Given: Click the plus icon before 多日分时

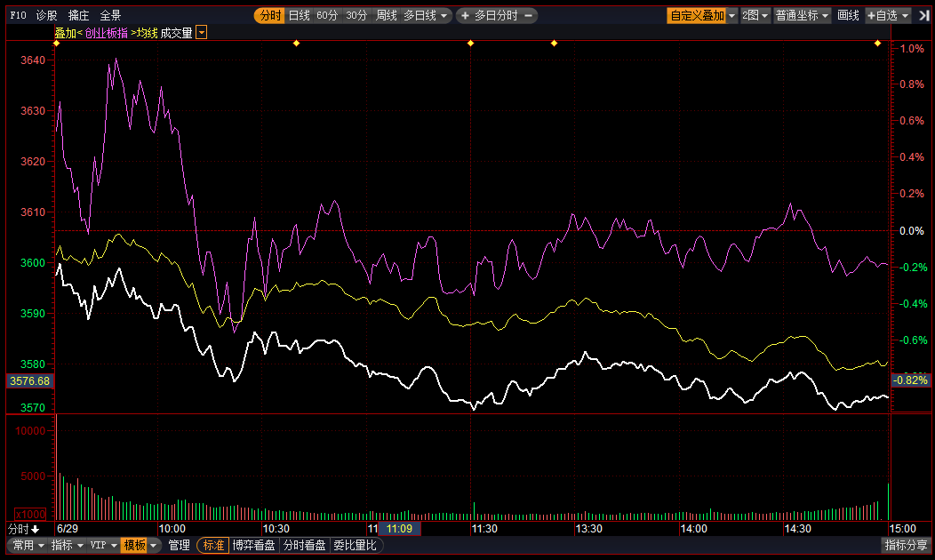Looking at the screenshot, I should (x=465, y=15).
